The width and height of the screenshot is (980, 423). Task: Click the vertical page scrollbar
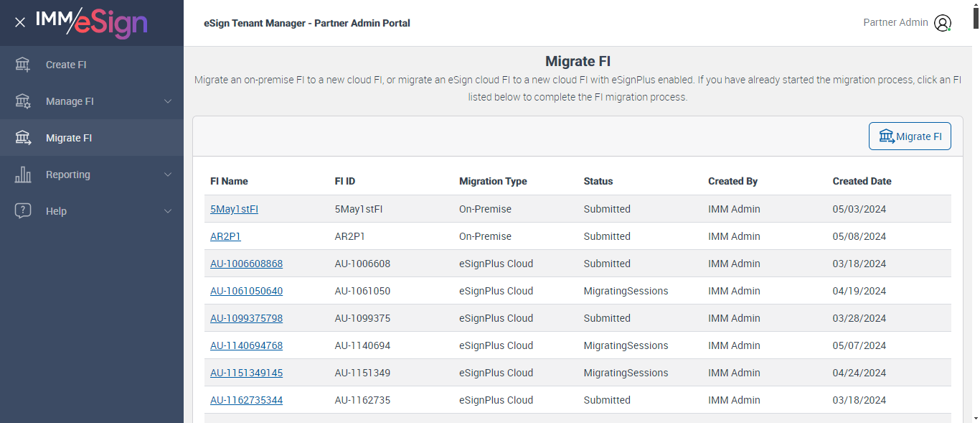[976, 215]
